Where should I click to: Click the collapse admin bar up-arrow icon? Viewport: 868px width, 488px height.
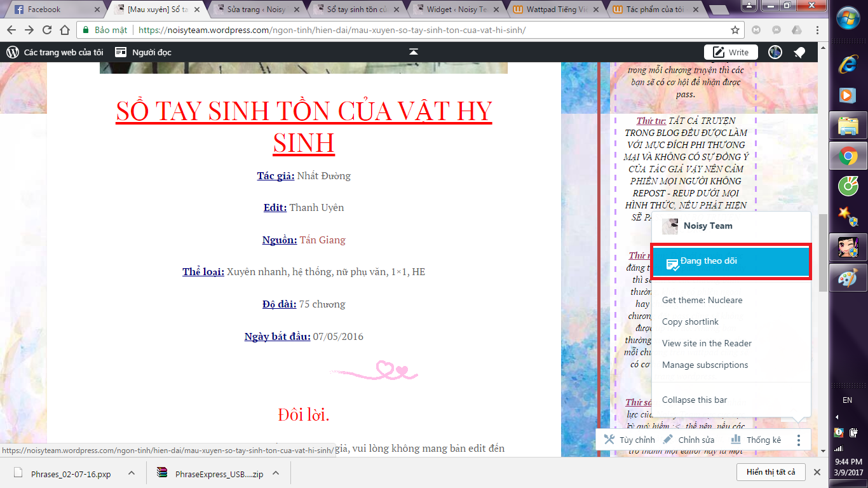pos(414,52)
